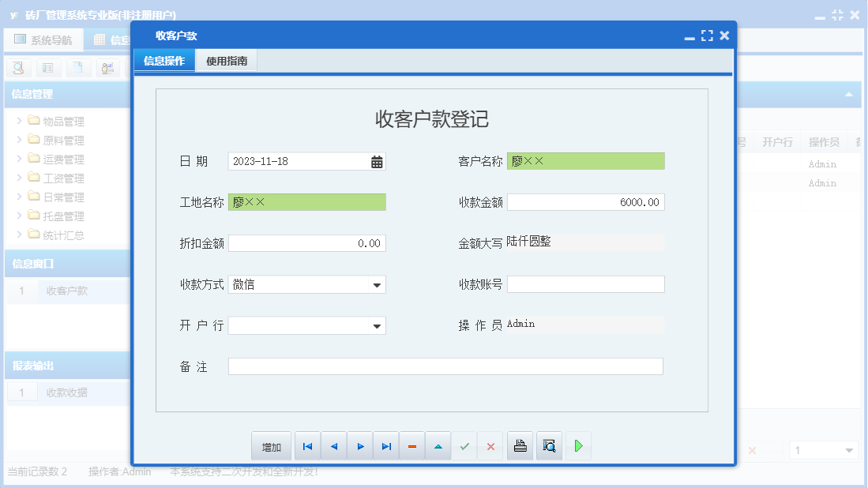Go to the next record
This screenshot has width=868, height=488.
[x=360, y=445]
